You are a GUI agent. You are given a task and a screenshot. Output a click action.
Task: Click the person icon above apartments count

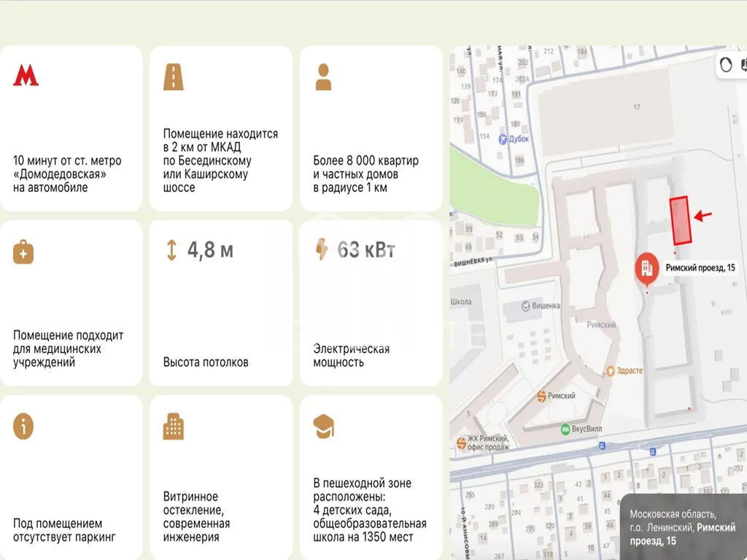coord(323,77)
